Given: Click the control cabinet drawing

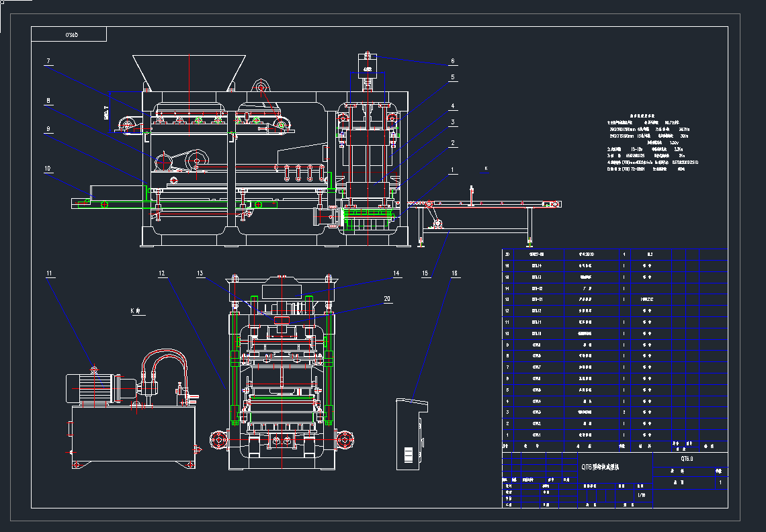Looking at the screenshot, I should point(410,433).
